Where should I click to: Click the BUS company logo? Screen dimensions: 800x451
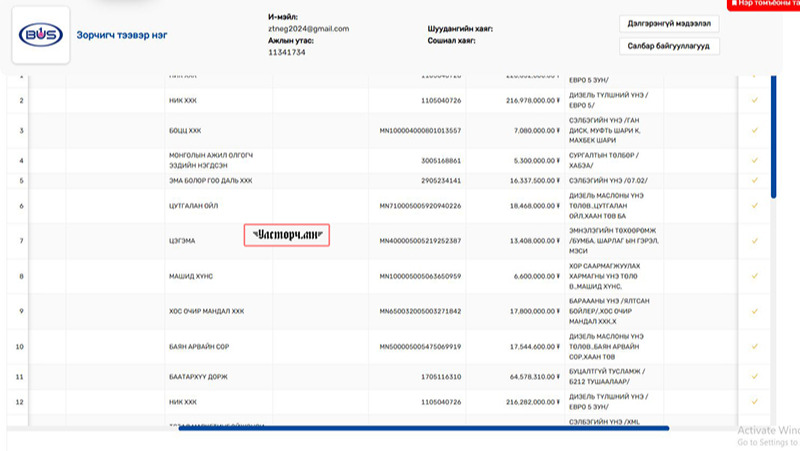pos(39,35)
